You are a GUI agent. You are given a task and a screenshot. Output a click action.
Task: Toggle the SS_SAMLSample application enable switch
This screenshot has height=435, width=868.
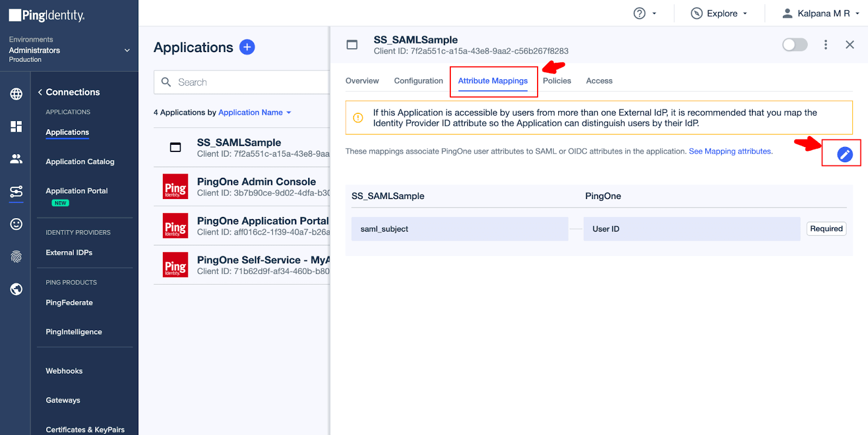point(794,45)
